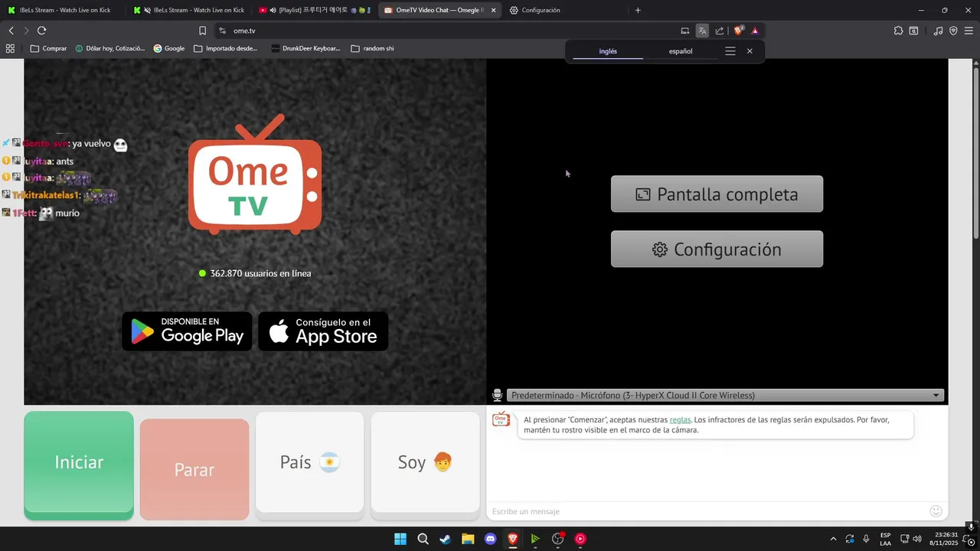This screenshot has width=980, height=551.
Task: Show hidden system tray icons
Action: coord(833,539)
